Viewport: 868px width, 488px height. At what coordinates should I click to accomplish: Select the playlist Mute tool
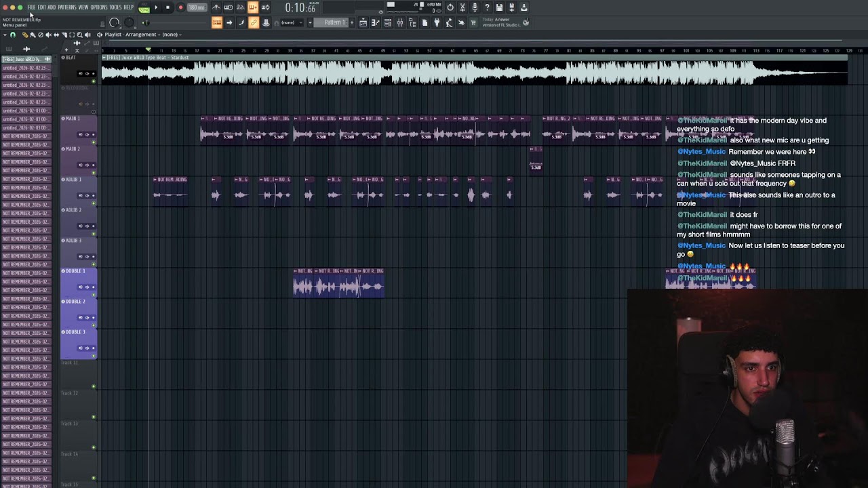(48, 35)
